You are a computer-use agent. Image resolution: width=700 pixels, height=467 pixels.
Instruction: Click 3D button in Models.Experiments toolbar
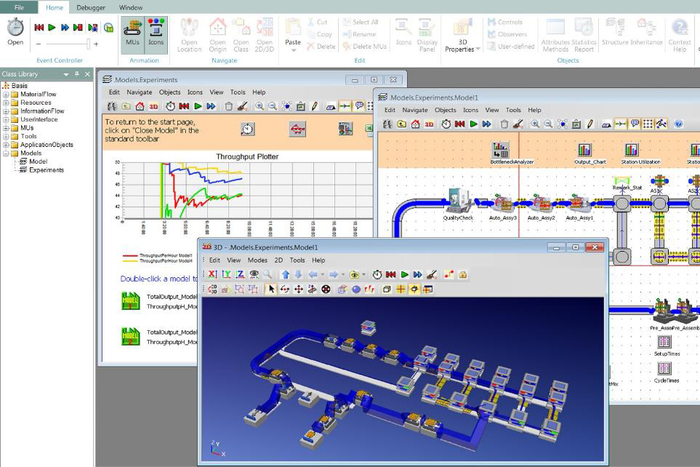[x=154, y=106]
